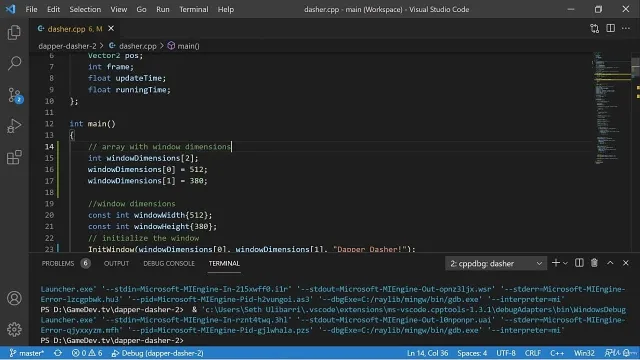Split the terminal panel
The height and width of the screenshot is (360, 640).
tap(579, 263)
